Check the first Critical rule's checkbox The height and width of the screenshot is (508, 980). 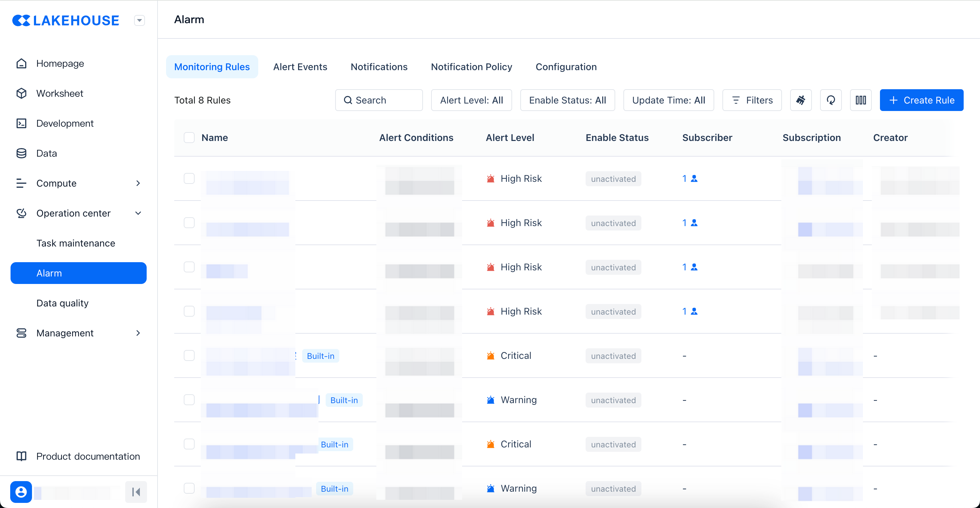tap(189, 355)
